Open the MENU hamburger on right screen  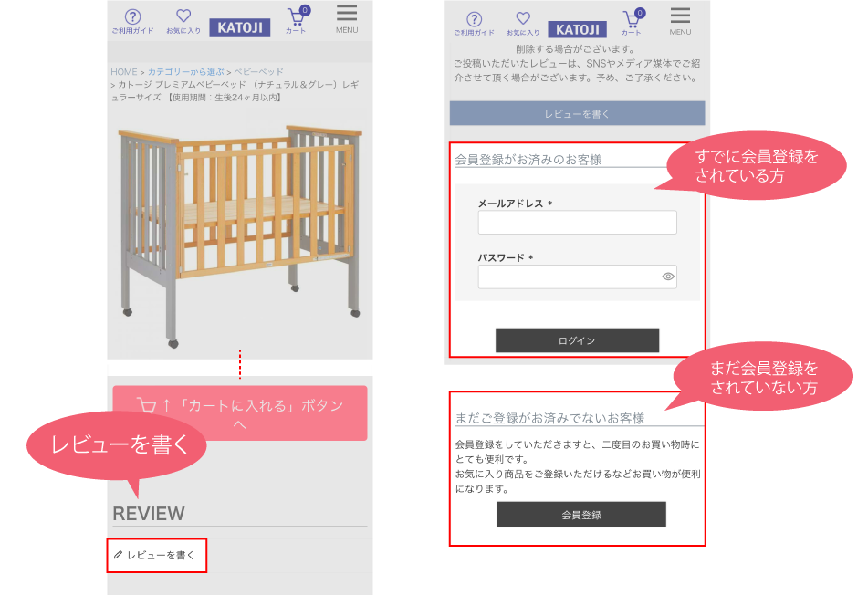[x=680, y=22]
